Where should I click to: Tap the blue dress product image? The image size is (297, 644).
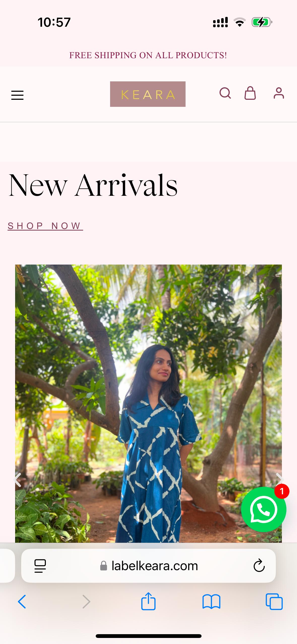tap(148, 403)
